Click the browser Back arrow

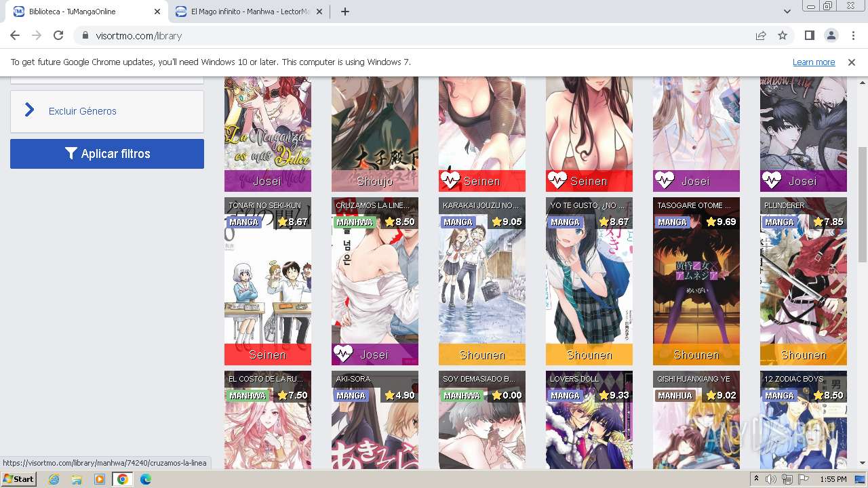[x=15, y=36]
